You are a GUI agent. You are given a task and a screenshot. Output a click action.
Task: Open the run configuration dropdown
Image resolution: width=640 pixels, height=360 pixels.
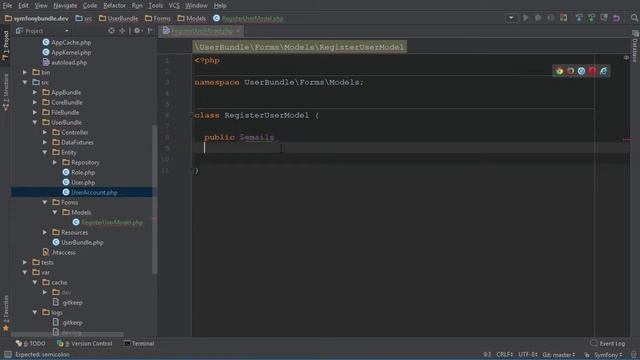pos(511,18)
